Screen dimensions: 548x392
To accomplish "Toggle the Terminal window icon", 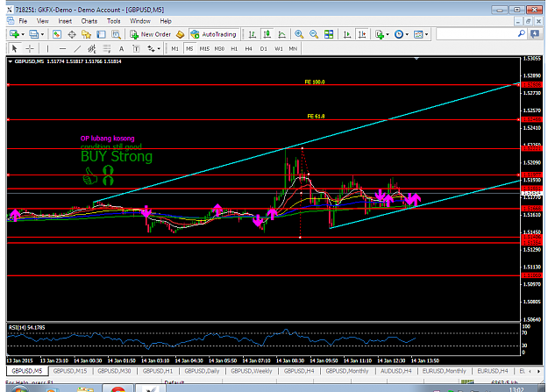I will point(101,34).
